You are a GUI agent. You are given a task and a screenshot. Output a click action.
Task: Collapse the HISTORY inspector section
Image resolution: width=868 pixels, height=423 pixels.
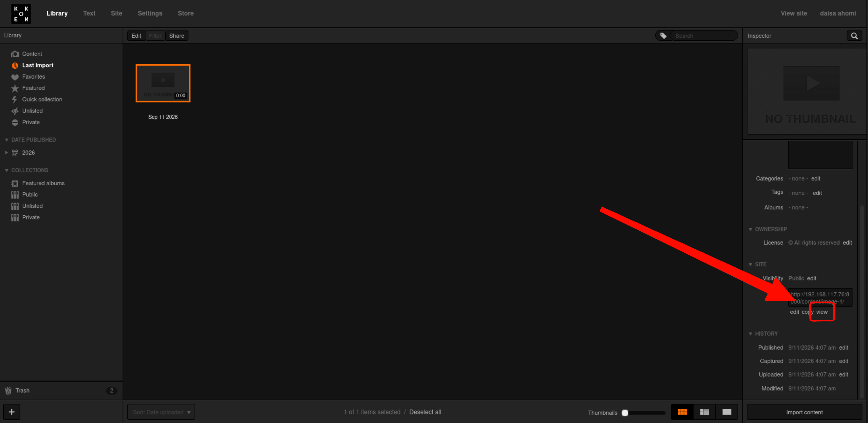pyautogui.click(x=751, y=334)
